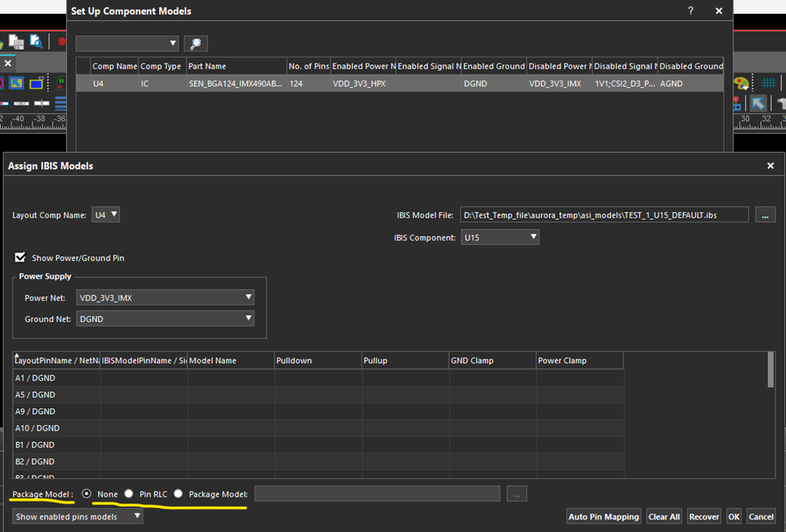This screenshot has width=786, height=532.
Task: Click the Power Clamp column header
Action: [579, 360]
